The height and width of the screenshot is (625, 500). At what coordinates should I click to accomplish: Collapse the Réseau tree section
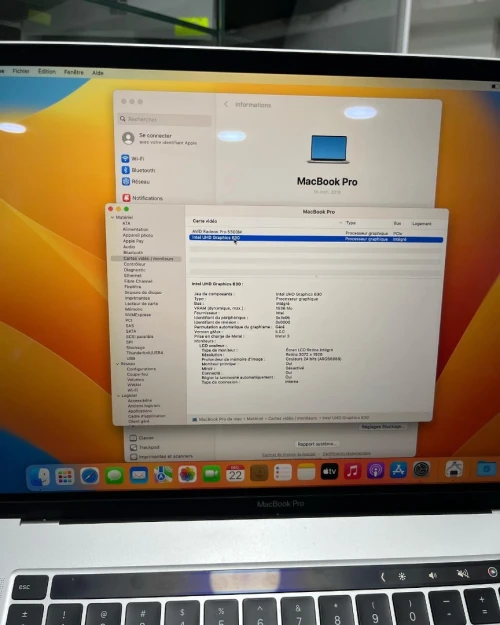point(118,364)
